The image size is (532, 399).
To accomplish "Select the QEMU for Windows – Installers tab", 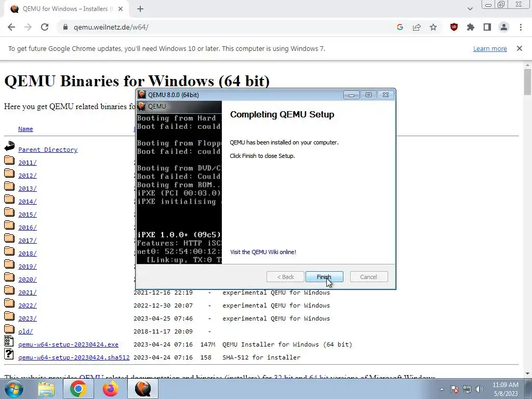I will [x=66, y=9].
